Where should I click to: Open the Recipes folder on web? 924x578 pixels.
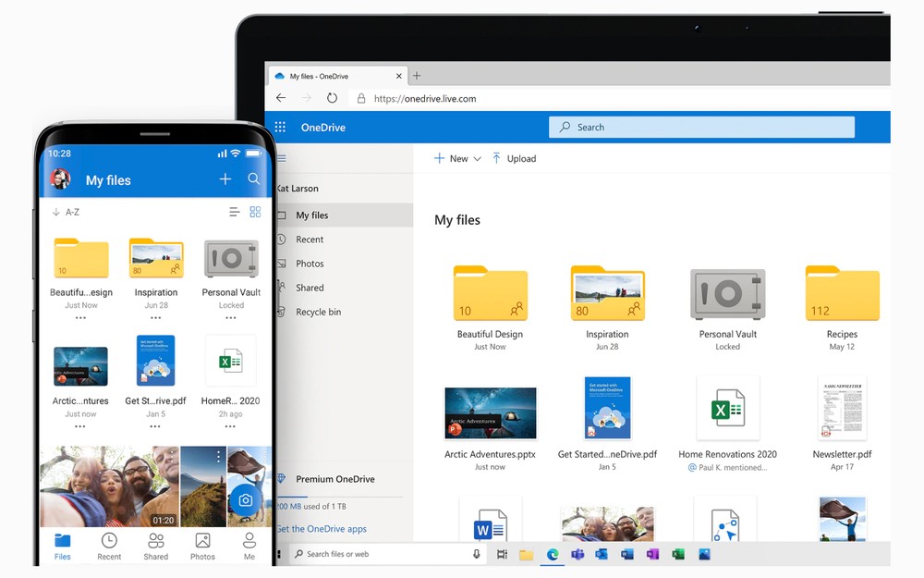click(842, 293)
